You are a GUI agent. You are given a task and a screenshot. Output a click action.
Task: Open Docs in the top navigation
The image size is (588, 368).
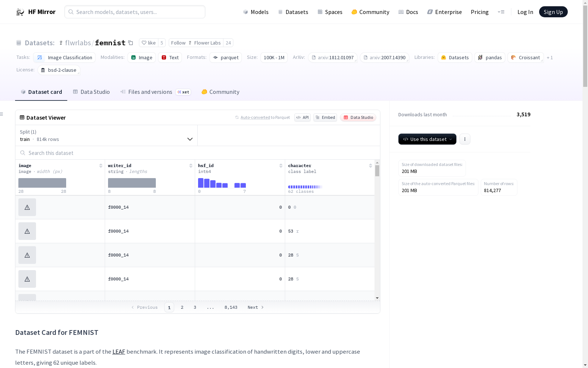tap(408, 12)
